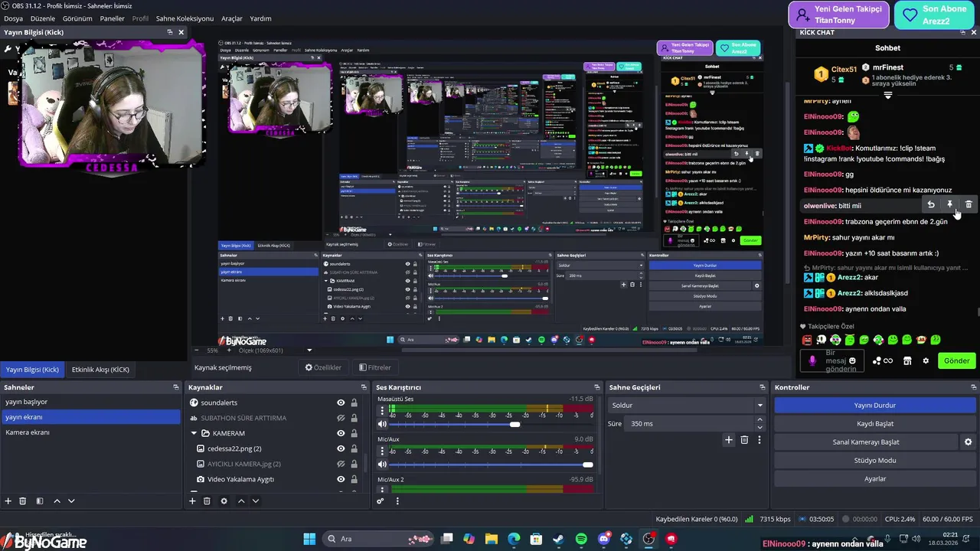980x551 pixels.
Task: Add a new scene transition
Action: 729,440
